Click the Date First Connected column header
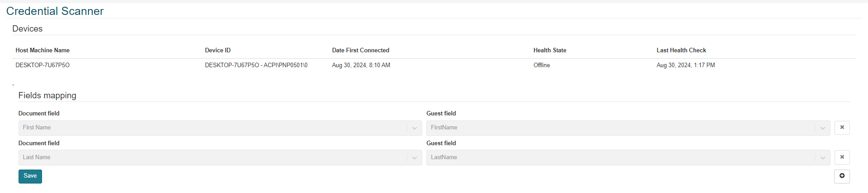The height and width of the screenshot is (193, 868). pyautogui.click(x=360, y=51)
